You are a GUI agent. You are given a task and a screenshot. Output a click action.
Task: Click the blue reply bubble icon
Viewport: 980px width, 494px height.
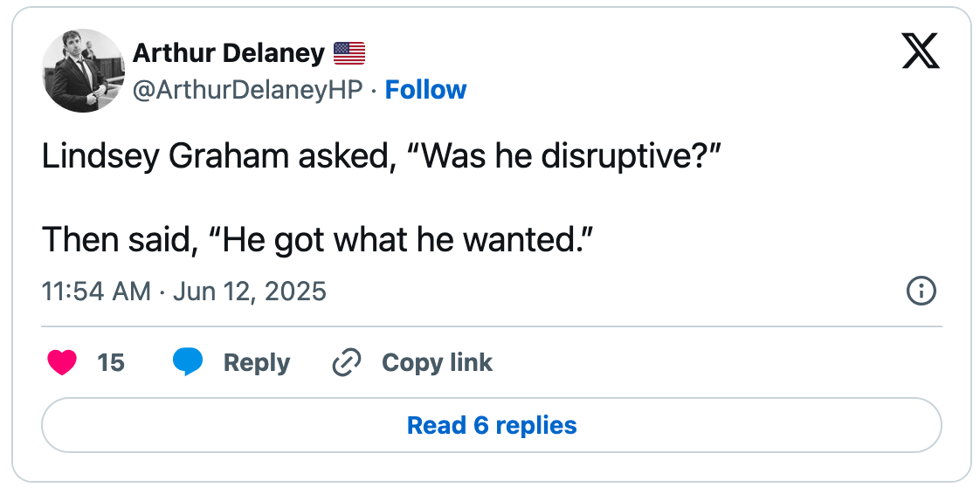[x=188, y=362]
